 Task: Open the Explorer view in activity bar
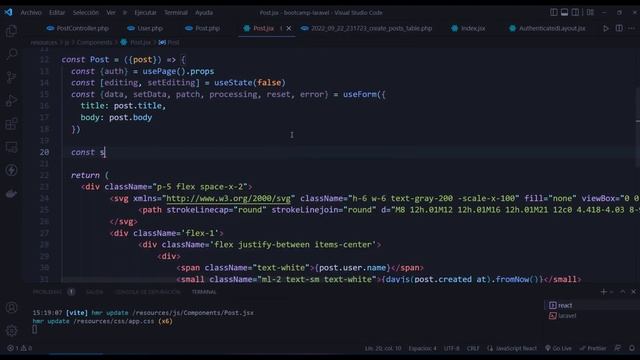pyautogui.click(x=11, y=31)
